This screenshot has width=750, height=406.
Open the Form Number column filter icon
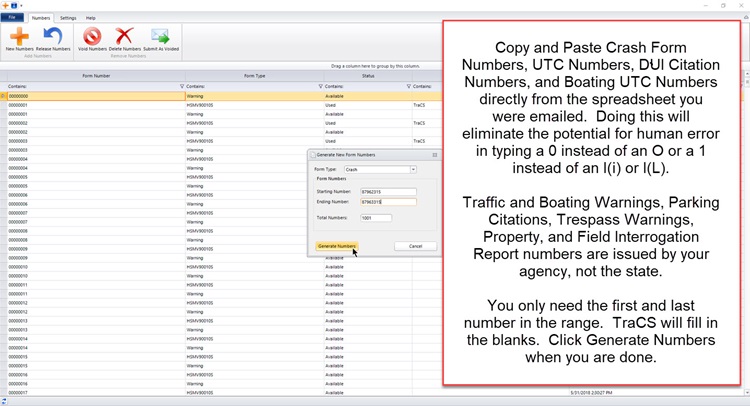pyautogui.click(x=182, y=87)
